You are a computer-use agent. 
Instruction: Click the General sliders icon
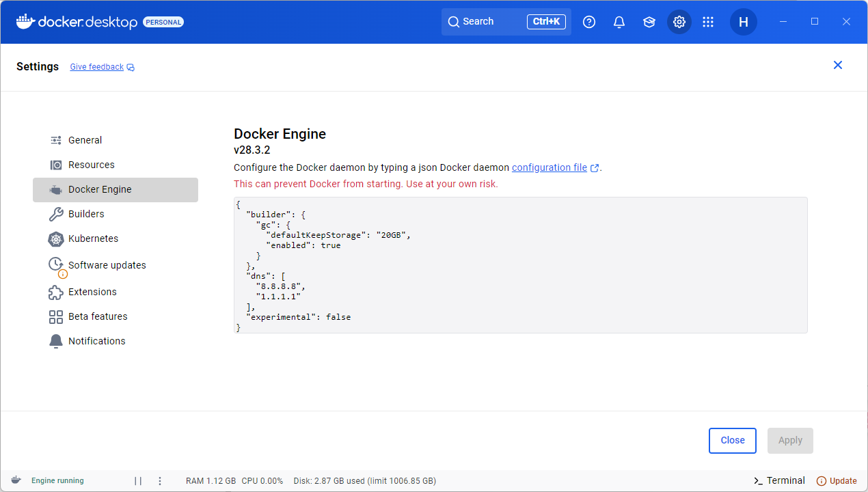(x=56, y=140)
